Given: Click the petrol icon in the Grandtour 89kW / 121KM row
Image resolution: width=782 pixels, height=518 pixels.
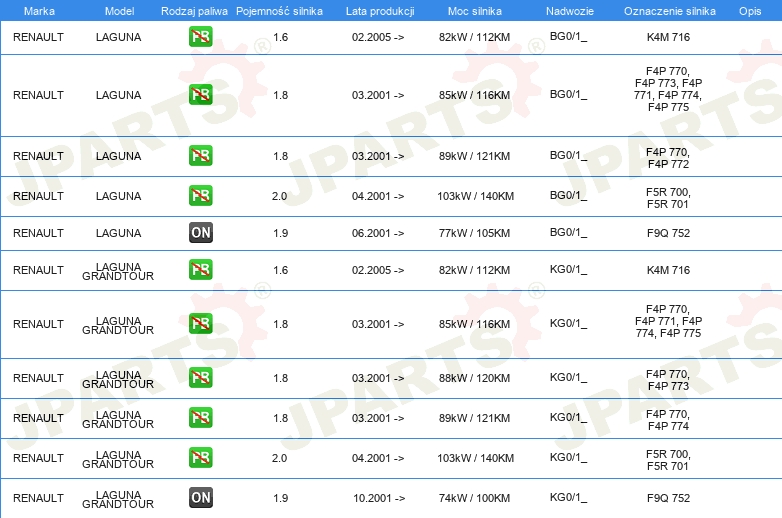Looking at the screenshot, I should (200, 417).
